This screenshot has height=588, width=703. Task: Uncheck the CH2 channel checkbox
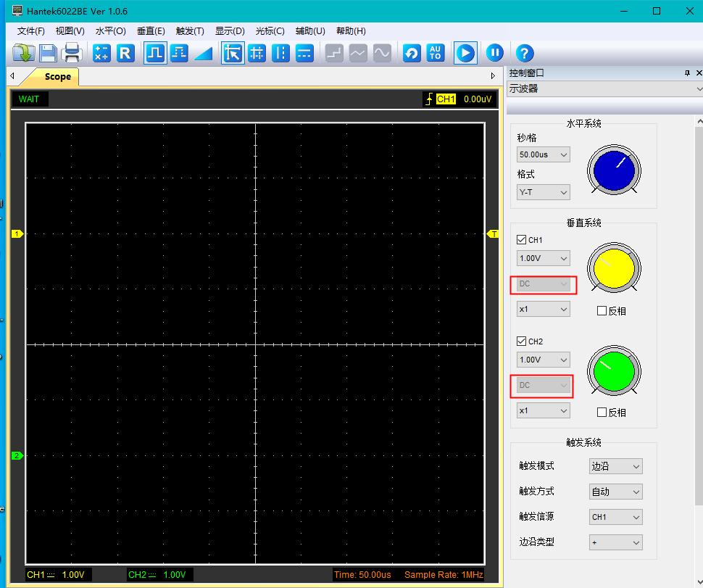[x=522, y=341]
